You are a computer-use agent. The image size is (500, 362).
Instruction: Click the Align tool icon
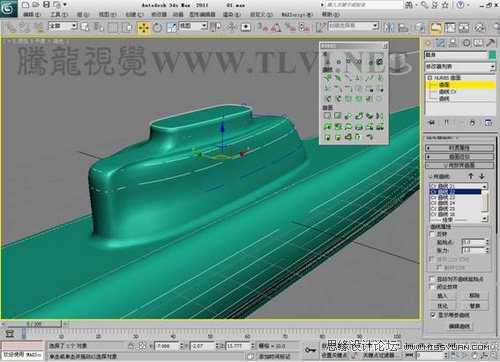click(x=403, y=27)
